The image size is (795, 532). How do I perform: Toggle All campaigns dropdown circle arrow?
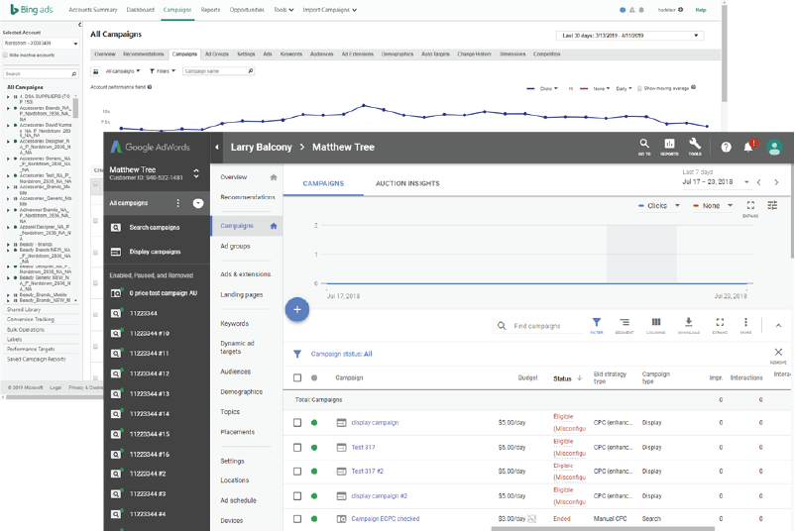(x=198, y=203)
